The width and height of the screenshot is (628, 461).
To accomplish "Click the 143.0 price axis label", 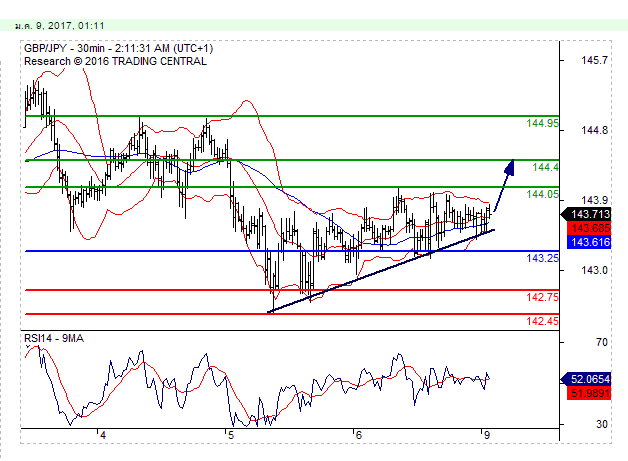I will click(x=594, y=270).
